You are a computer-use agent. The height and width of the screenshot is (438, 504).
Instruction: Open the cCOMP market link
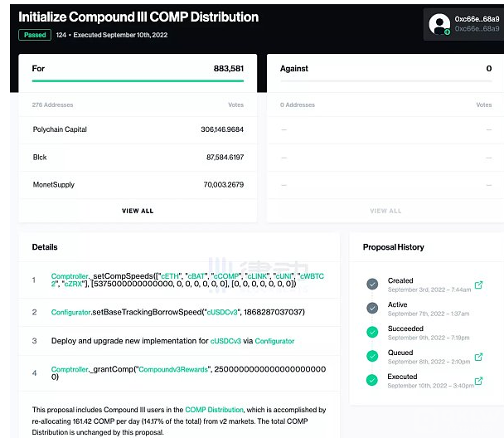[226, 276]
